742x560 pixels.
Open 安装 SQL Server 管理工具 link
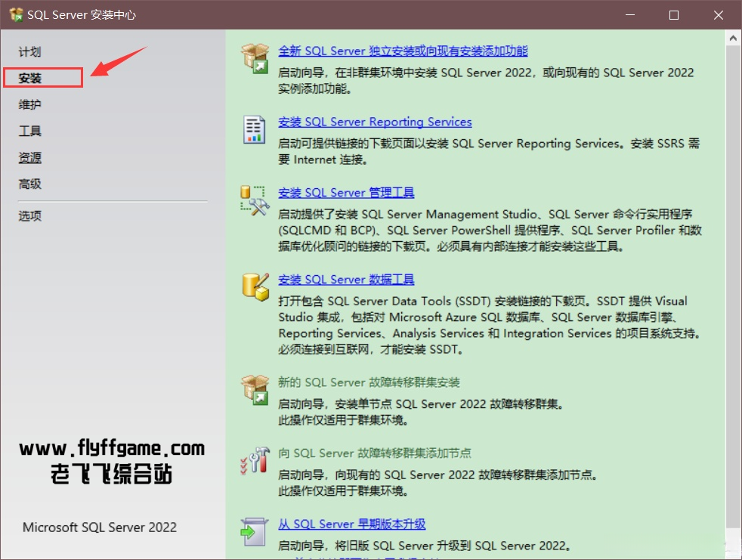[x=346, y=193]
